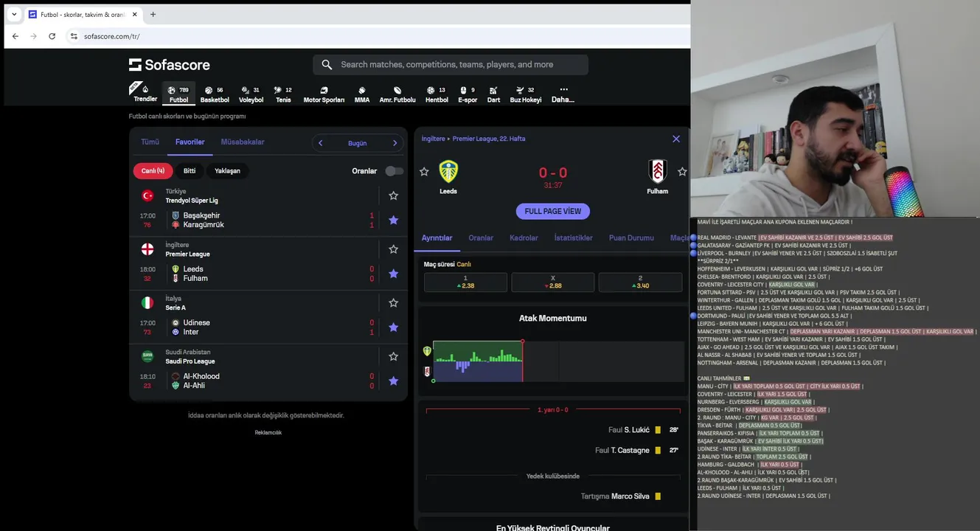Click the Sofascore search field
This screenshot has width=980, height=531.
click(451, 65)
